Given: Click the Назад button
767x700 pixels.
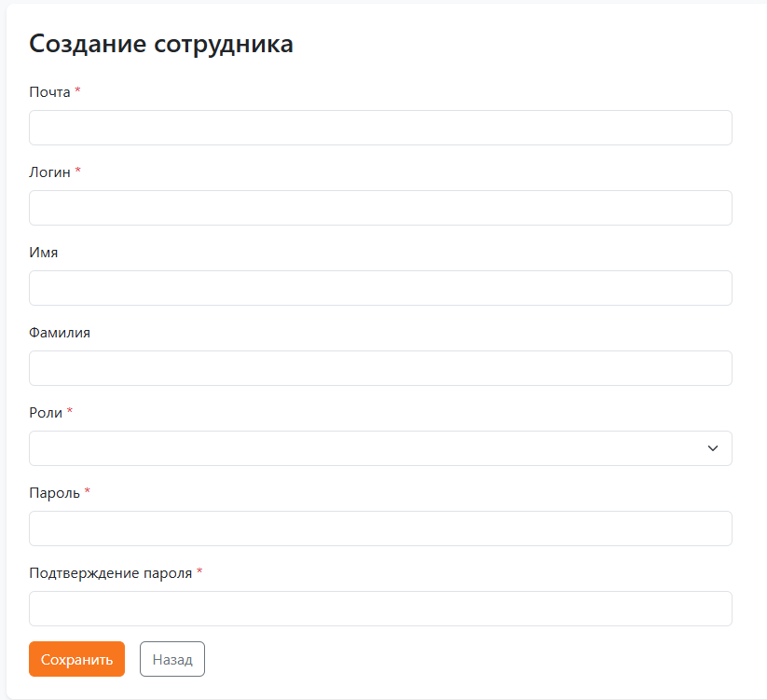Looking at the screenshot, I should pyautogui.click(x=171, y=659).
